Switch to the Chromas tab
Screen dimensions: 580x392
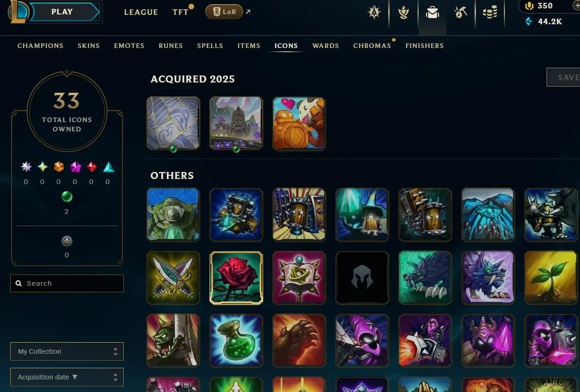pyautogui.click(x=372, y=46)
